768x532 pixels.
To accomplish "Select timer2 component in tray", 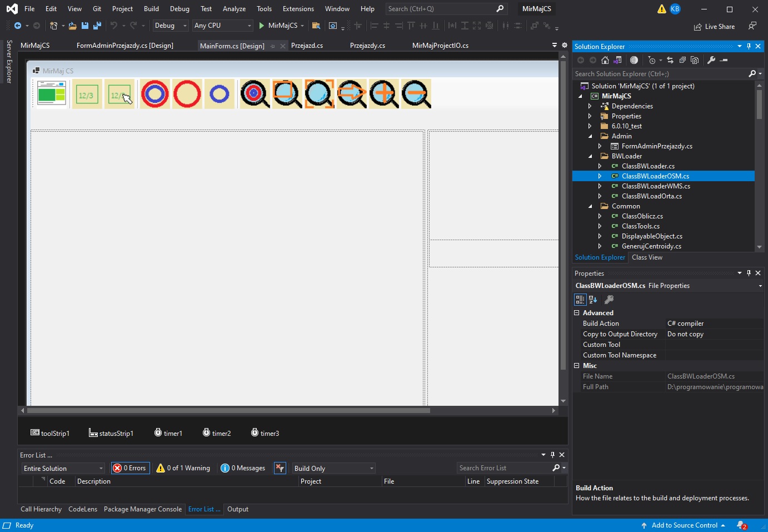I will [217, 433].
